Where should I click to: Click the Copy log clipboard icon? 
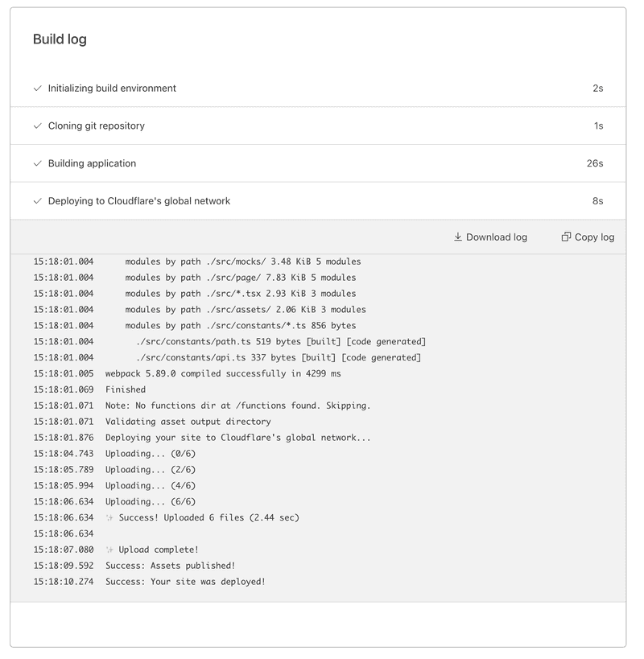pos(566,237)
